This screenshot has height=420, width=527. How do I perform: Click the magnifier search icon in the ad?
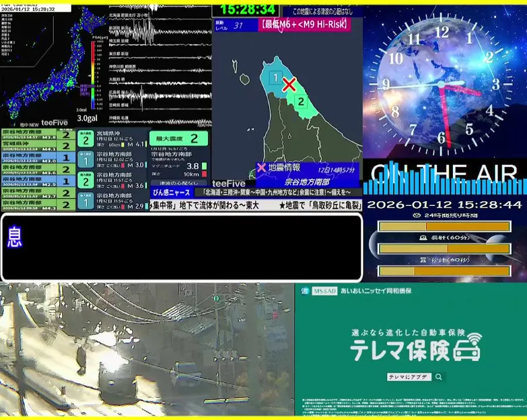(x=439, y=377)
